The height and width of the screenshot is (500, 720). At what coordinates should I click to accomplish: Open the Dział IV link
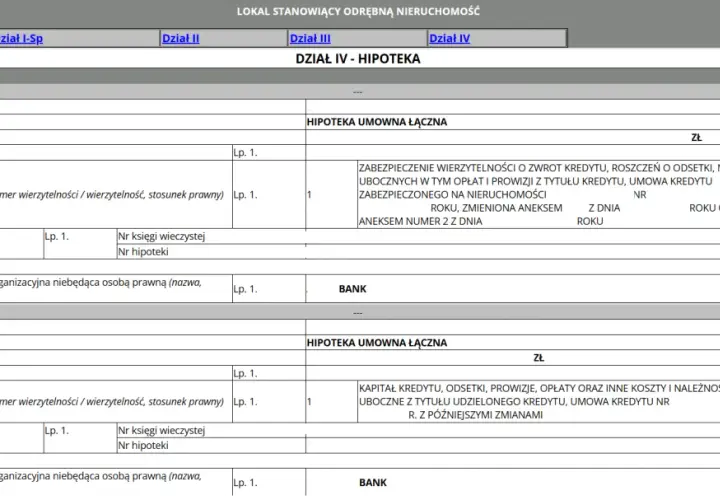tap(450, 39)
